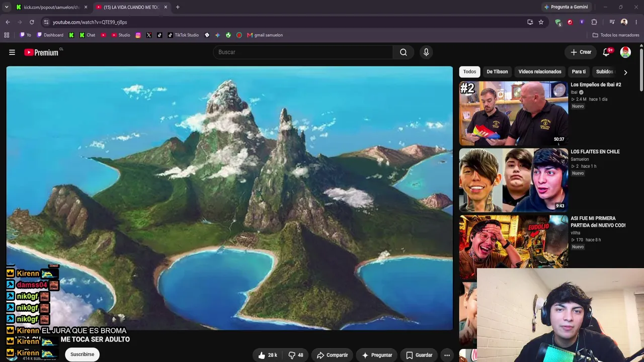This screenshot has width=644, height=362.
Task: Start voice search with the microphone icon
Action: pyautogui.click(x=426, y=52)
